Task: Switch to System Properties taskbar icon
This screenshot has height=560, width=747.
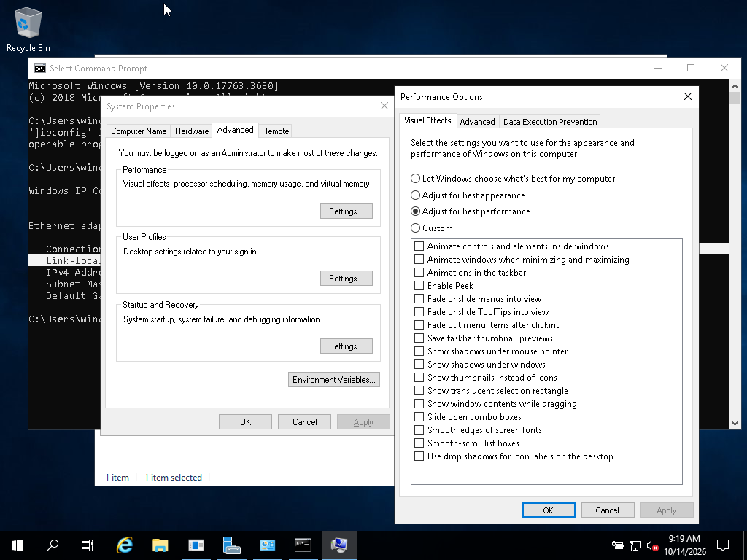Action: coord(338,545)
